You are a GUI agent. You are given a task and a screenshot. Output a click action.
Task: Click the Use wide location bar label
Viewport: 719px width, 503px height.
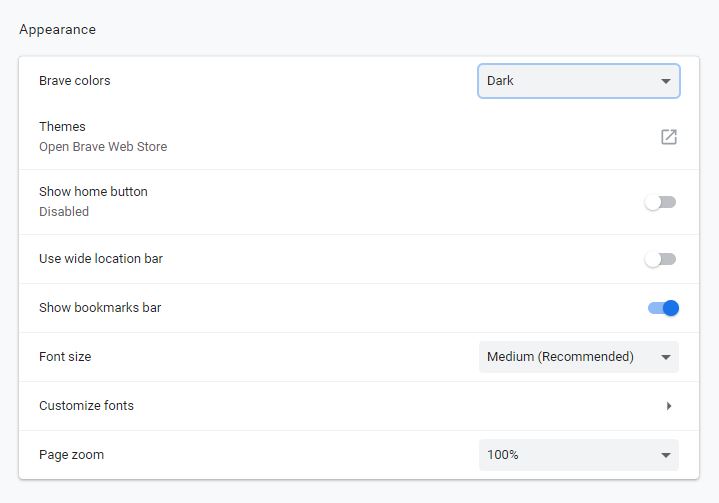point(101,259)
